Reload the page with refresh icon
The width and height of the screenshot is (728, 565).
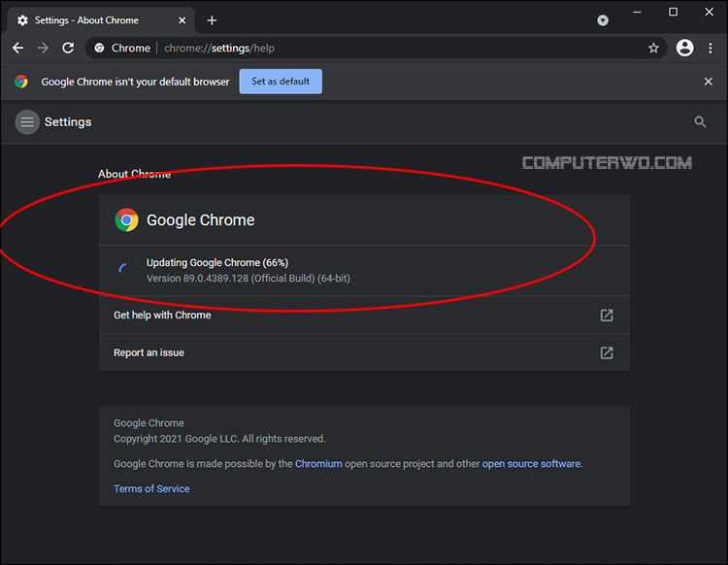click(68, 48)
